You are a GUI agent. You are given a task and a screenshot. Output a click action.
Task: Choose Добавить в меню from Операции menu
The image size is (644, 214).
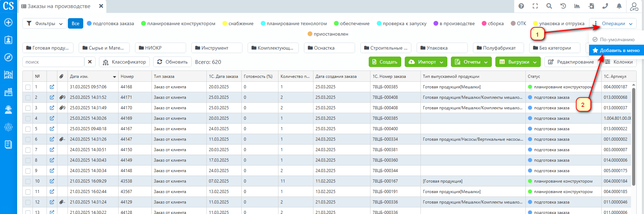point(616,50)
